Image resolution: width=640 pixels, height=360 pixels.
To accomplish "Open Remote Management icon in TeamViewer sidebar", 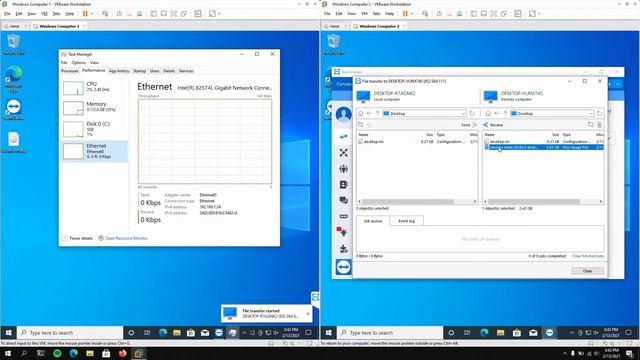I will pos(344,152).
